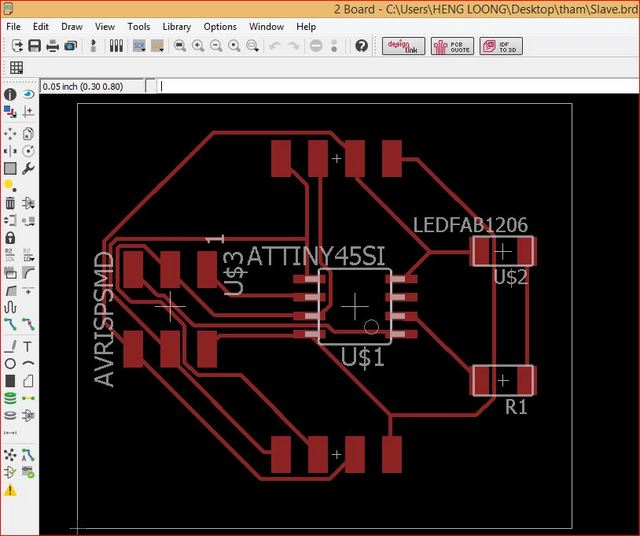Viewport: 640px width, 536px height.
Task: Zoom in on the board
Action: tap(198, 46)
